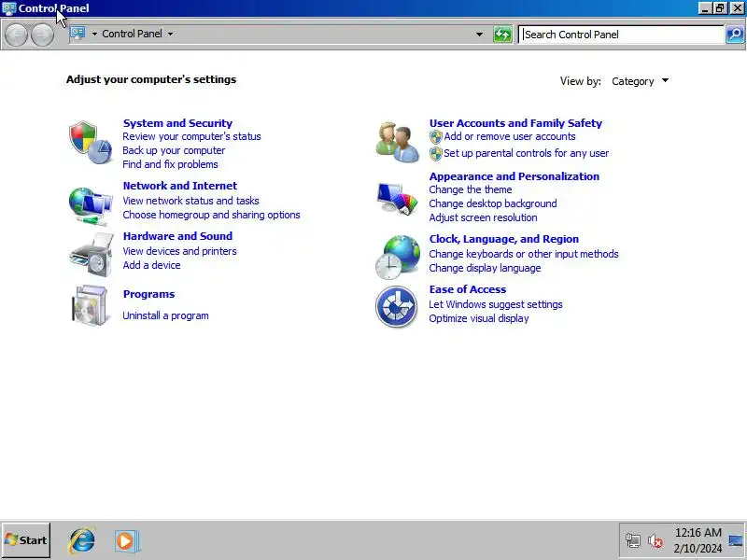The image size is (747, 560).
Task: Click the network tray icon
Action: click(633, 541)
